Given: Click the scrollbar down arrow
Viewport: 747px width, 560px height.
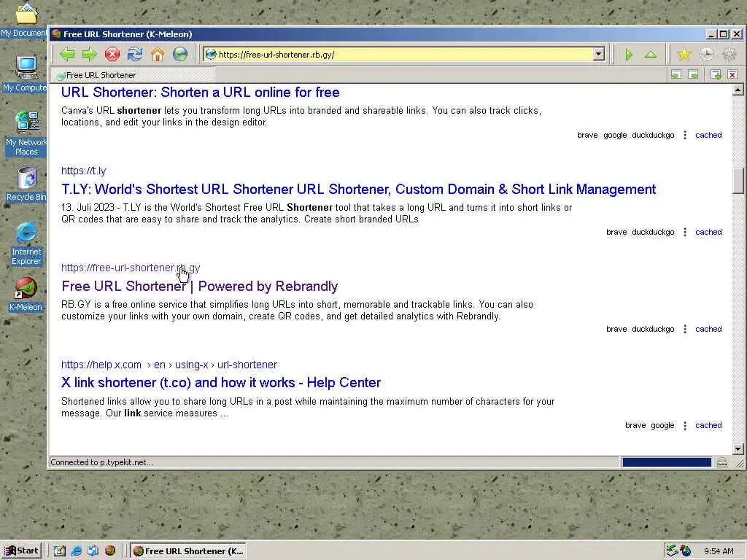Looking at the screenshot, I should coord(738,449).
